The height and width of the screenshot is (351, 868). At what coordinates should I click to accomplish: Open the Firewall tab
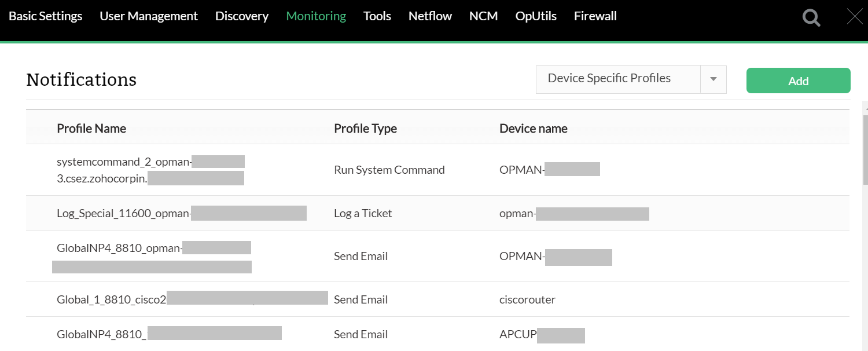595,16
